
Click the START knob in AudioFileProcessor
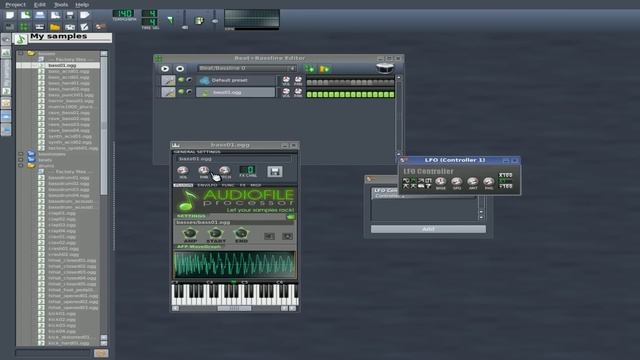pos(216,233)
